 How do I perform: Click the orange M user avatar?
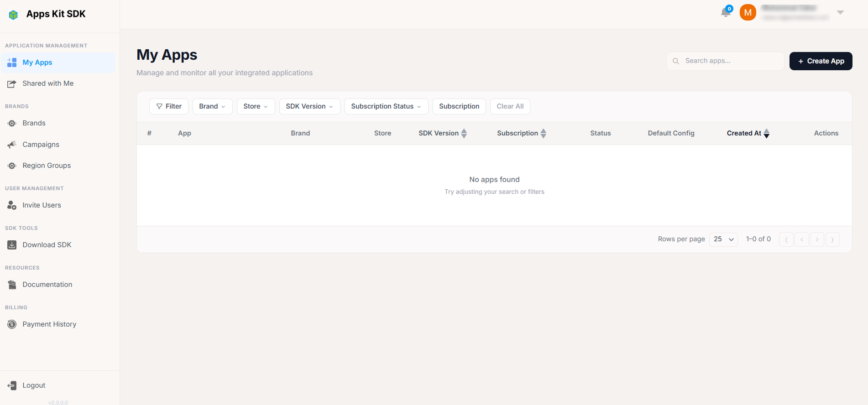[x=748, y=13]
